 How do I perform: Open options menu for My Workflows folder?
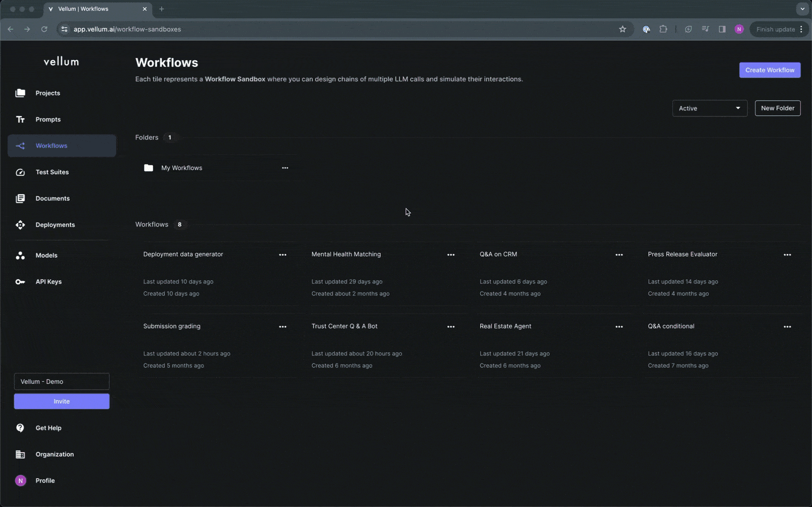(285, 168)
